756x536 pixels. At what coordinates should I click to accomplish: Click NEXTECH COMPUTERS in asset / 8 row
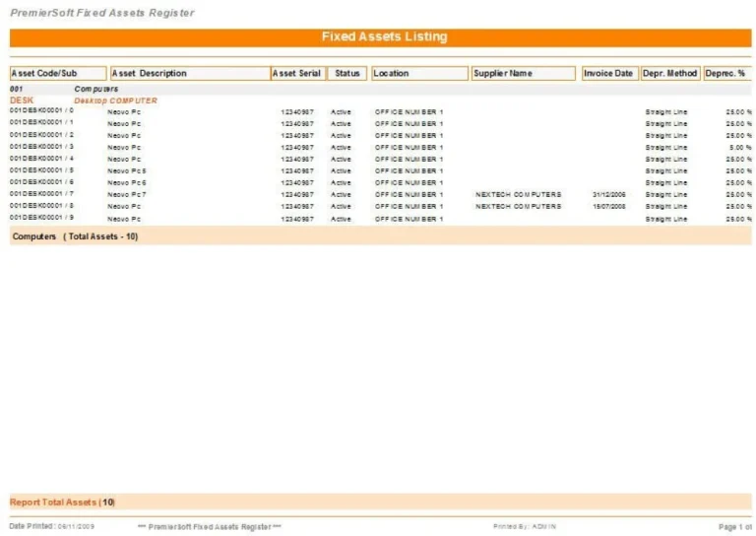tap(519, 207)
